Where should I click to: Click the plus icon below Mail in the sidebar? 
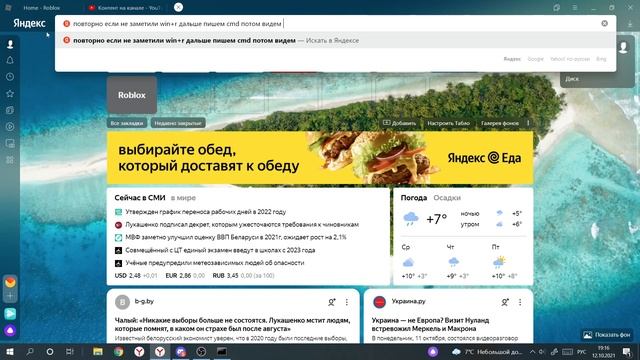point(10,296)
